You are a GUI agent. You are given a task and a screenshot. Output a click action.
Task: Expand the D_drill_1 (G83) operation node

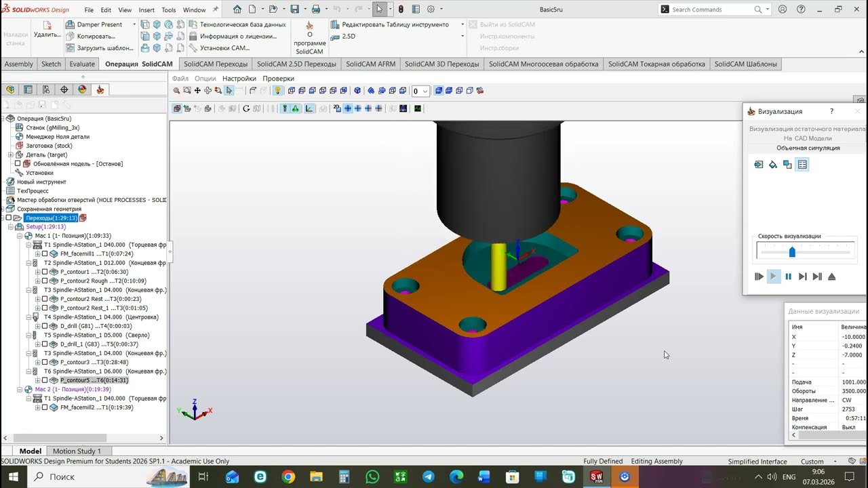pos(38,344)
